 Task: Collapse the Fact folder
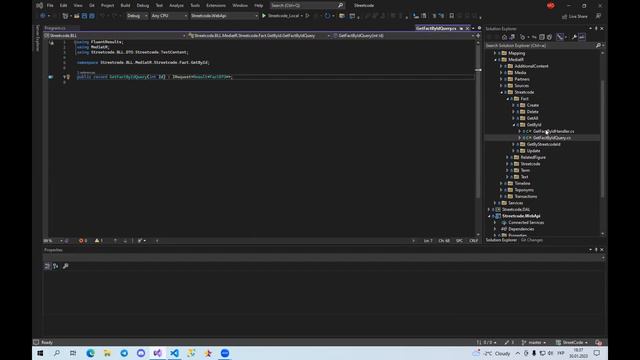508,99
